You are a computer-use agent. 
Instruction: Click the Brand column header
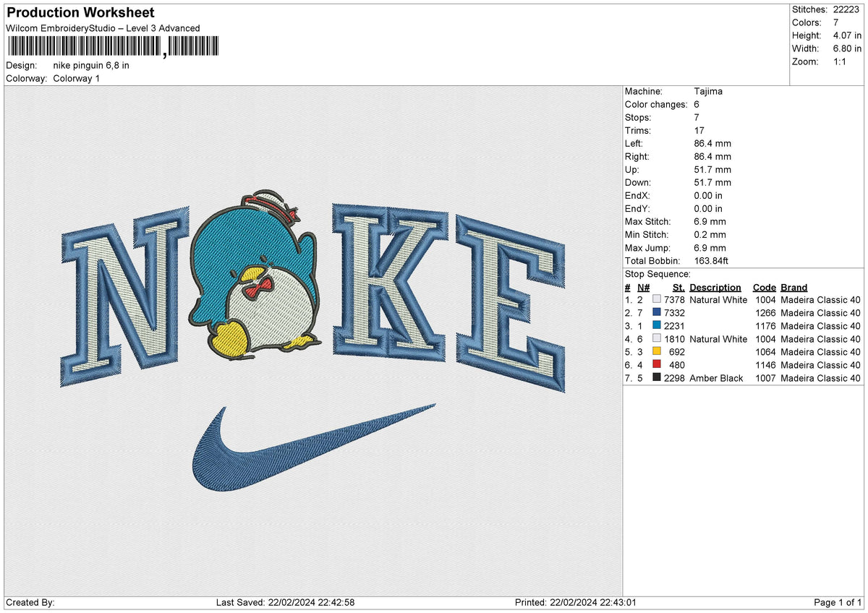pos(793,287)
